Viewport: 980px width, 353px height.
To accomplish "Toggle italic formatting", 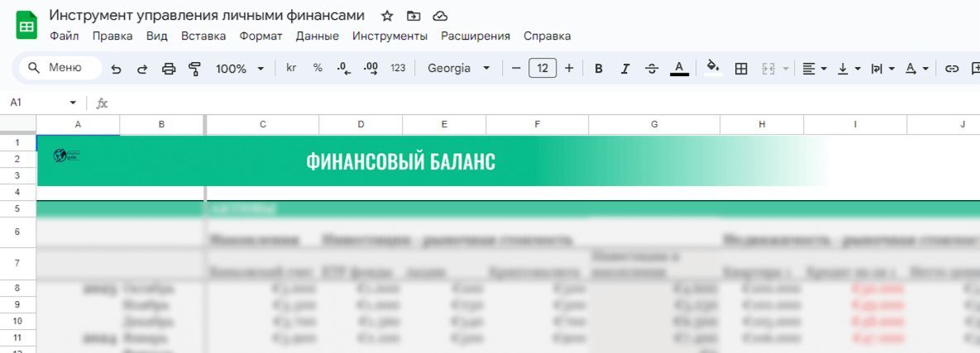I will pyautogui.click(x=625, y=69).
